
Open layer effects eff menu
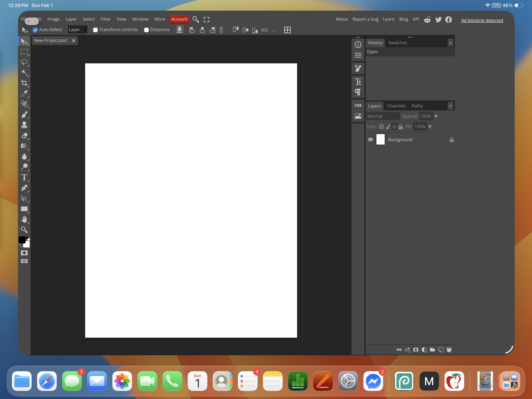[408, 350]
